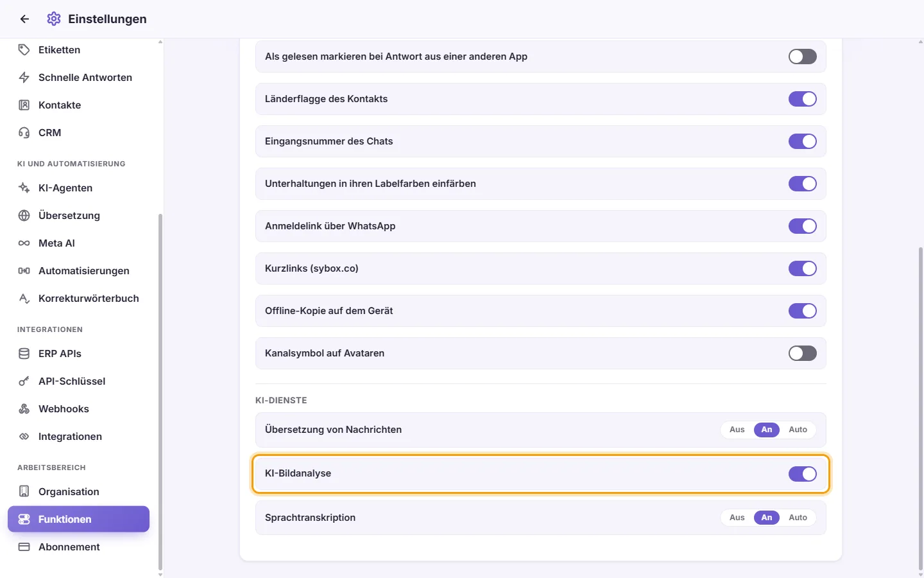Click the Einstellungen gear icon

click(54, 19)
